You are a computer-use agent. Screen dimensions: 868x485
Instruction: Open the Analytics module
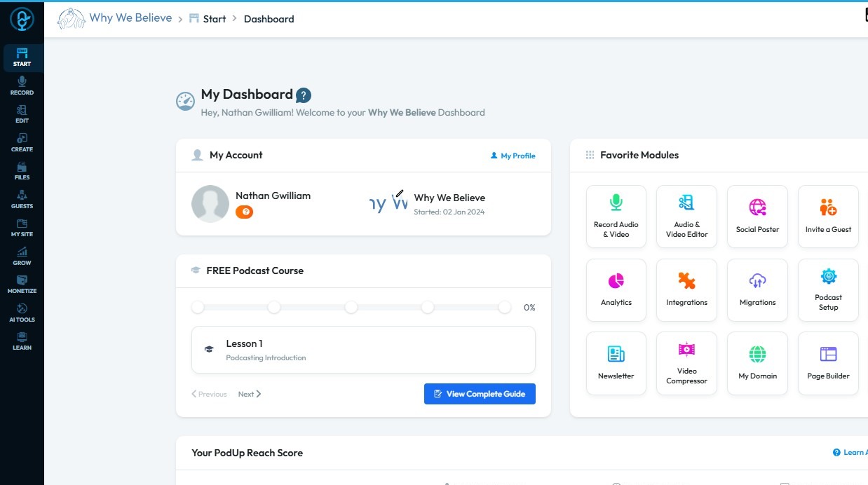[616, 290]
